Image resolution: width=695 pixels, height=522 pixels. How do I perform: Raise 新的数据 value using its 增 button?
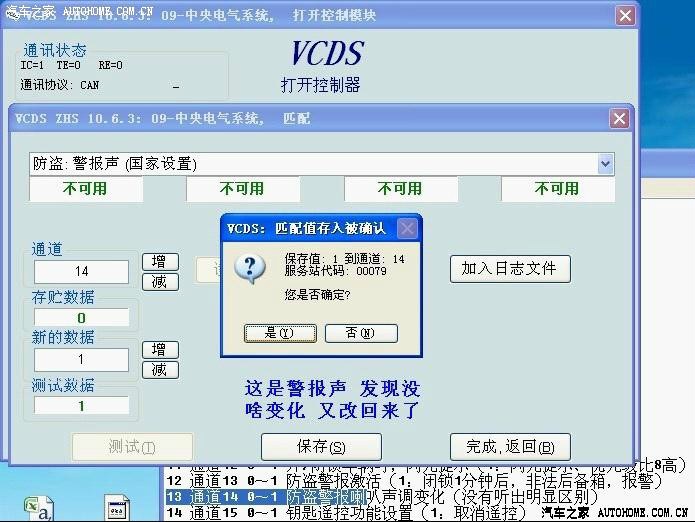pos(160,349)
